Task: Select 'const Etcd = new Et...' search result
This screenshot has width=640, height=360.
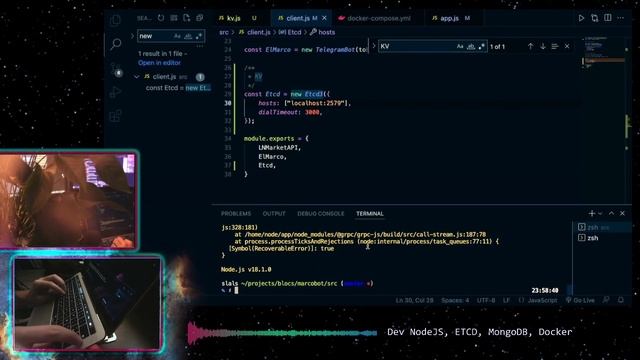Action: pyautogui.click(x=178, y=88)
